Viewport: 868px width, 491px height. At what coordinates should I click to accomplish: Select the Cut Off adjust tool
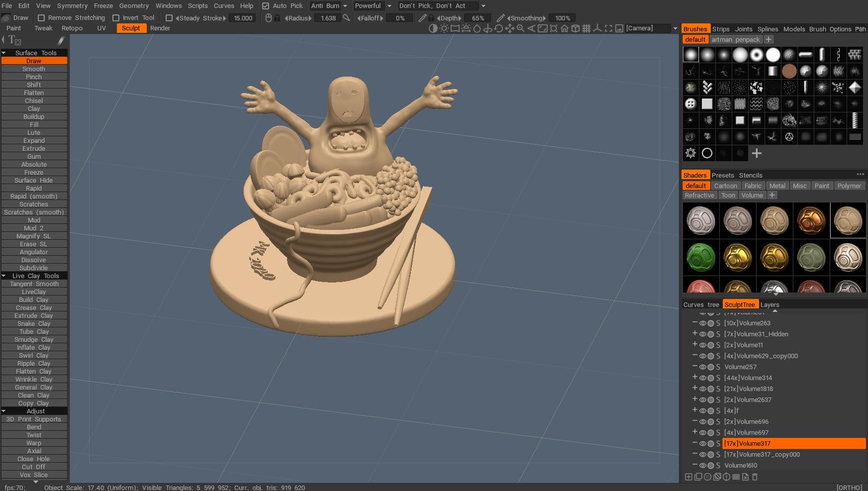[34, 467]
